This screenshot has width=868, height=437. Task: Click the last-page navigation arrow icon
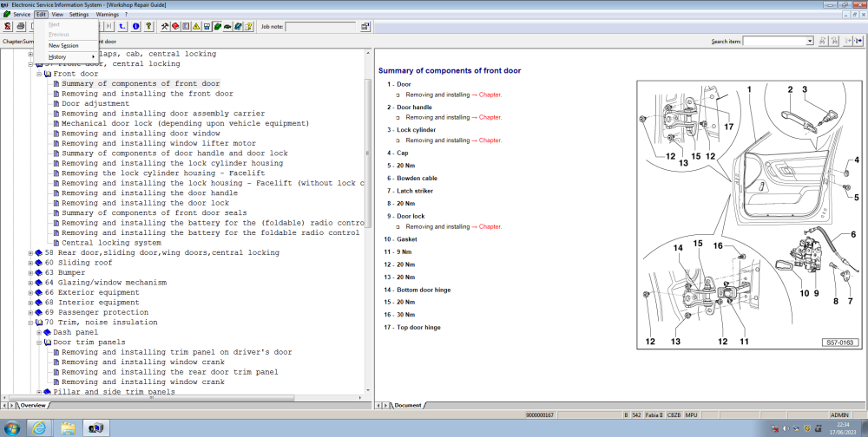pyautogui.click(x=109, y=26)
